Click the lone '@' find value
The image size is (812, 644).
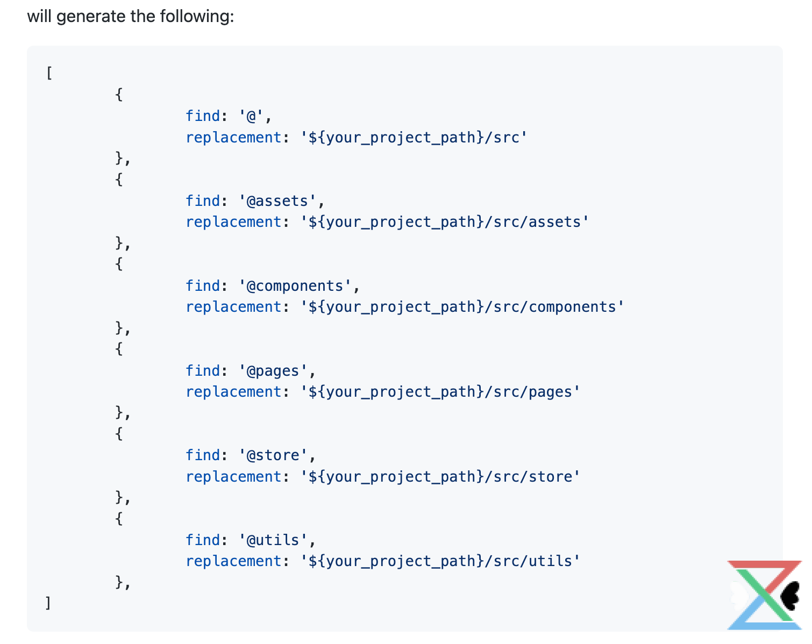251,116
